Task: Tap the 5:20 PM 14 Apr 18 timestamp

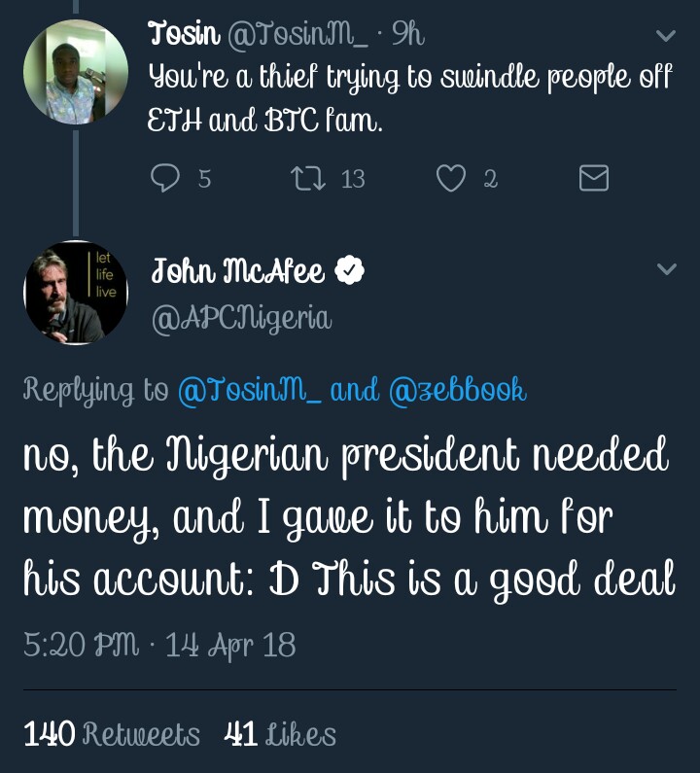Action: (159, 645)
